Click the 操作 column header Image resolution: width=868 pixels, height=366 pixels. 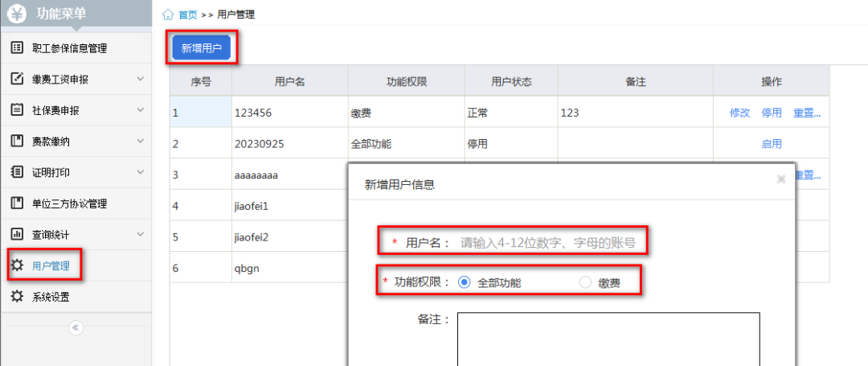pyautogui.click(x=772, y=81)
